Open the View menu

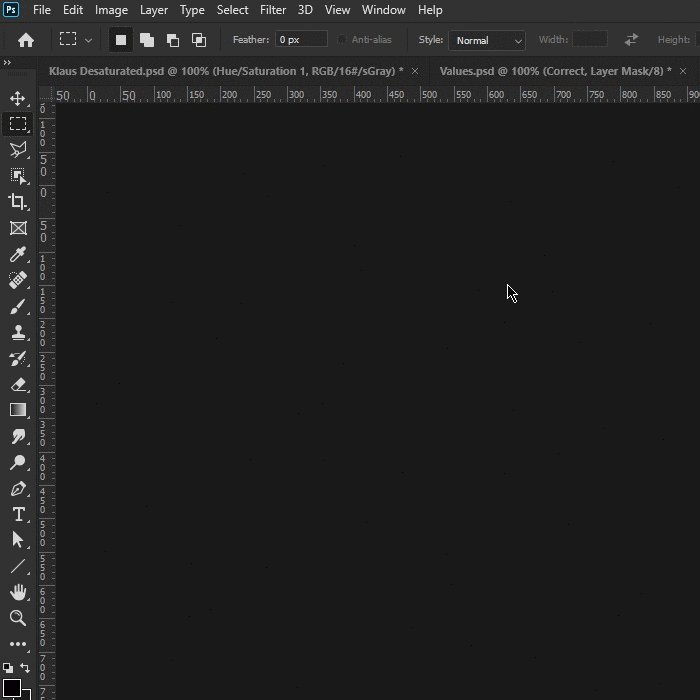(338, 10)
